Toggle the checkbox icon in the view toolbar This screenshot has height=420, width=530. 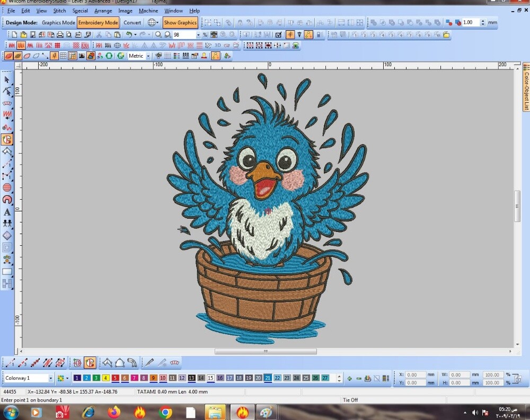pyautogui.click(x=279, y=34)
